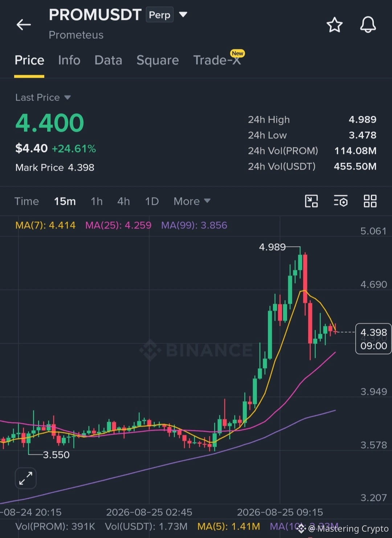Viewport: 392px width, 538px height.
Task: Select the Time chart view
Action: 26,201
